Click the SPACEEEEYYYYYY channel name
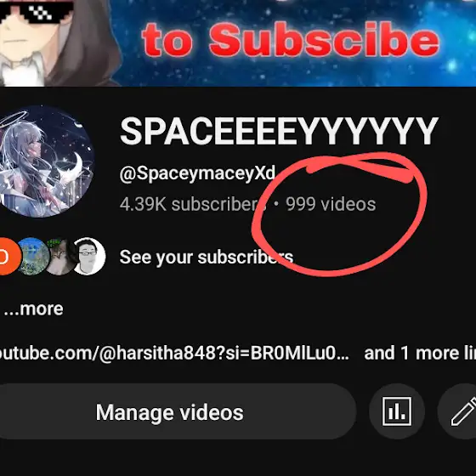Image resolution: width=476 pixels, height=476 pixels. [x=279, y=131]
